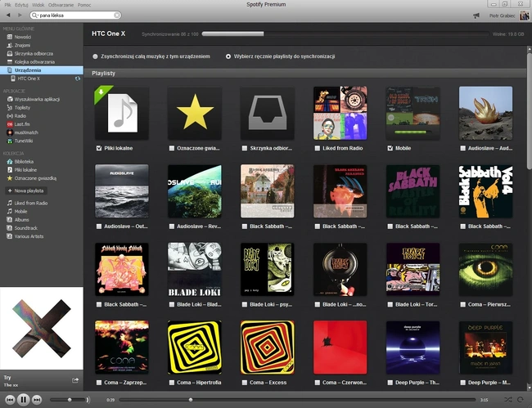Click the forward navigation arrow

tap(20, 16)
